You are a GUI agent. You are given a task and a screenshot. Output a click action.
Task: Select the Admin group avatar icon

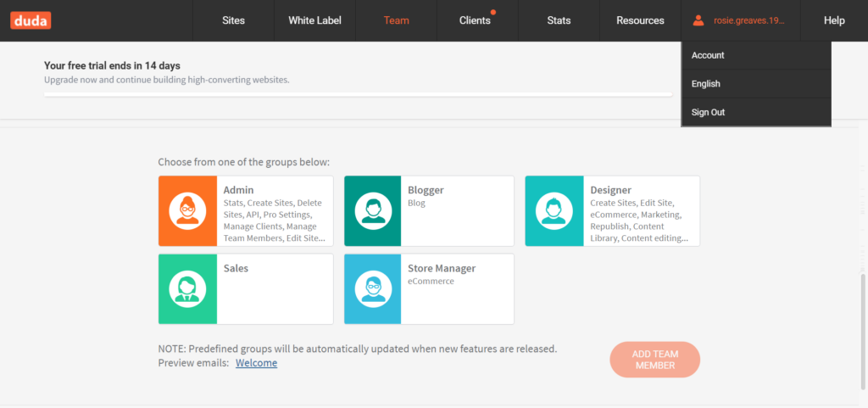pos(187,211)
